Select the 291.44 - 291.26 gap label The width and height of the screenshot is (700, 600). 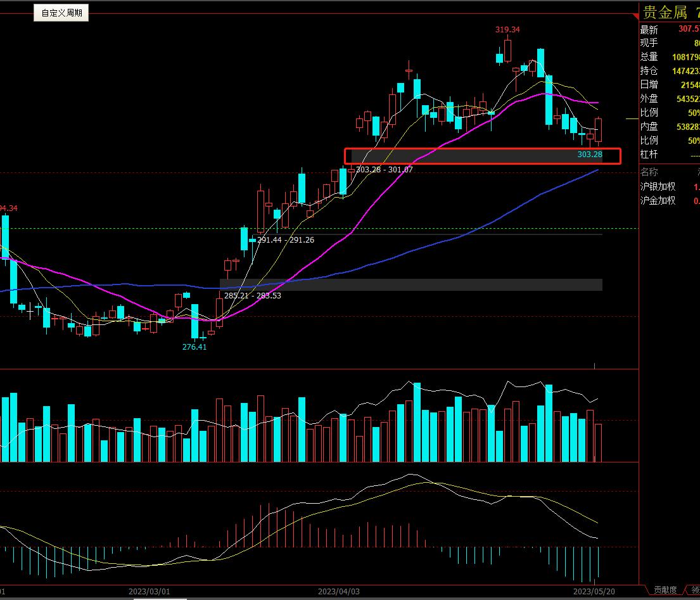coord(286,239)
